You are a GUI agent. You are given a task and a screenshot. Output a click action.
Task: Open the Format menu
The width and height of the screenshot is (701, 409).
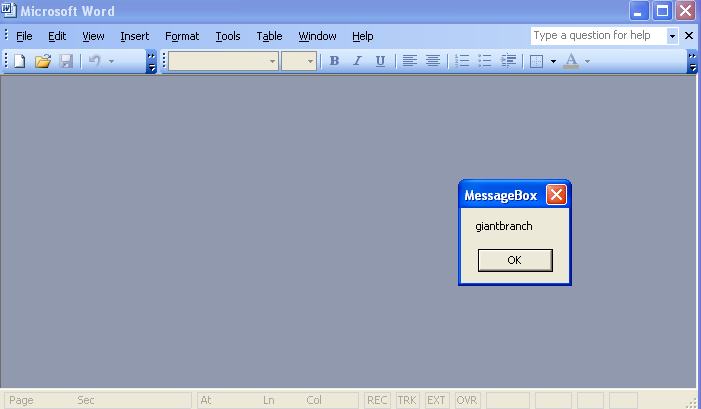point(182,36)
